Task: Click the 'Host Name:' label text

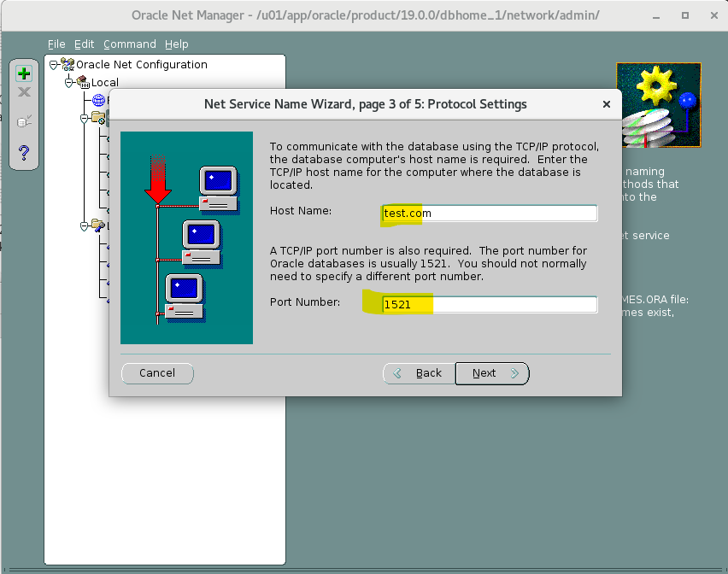Action: (301, 211)
